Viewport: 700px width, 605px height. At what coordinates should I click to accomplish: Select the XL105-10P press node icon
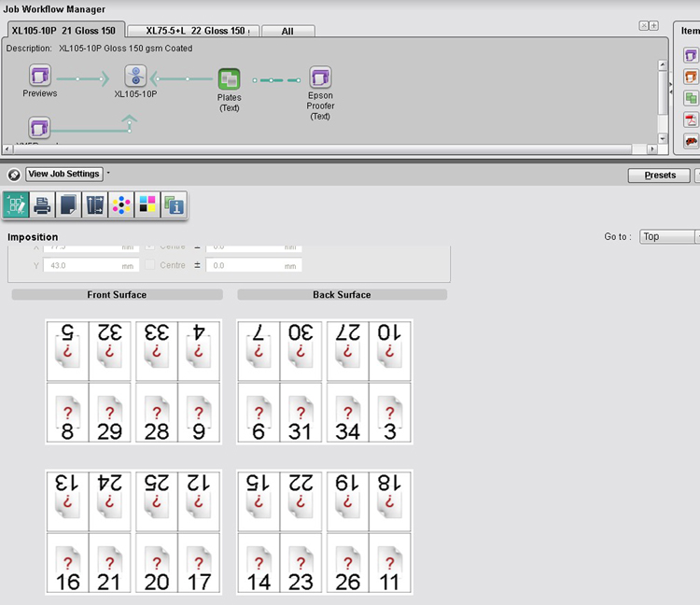pos(135,76)
